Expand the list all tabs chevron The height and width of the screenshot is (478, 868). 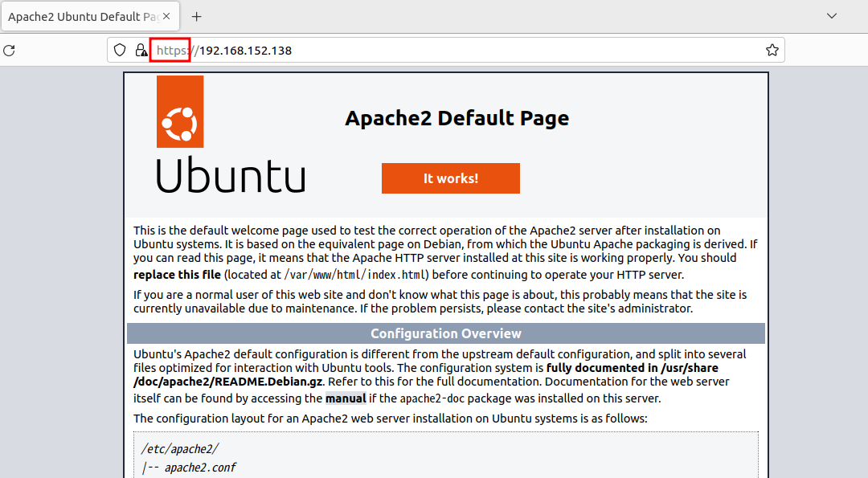[832, 16]
